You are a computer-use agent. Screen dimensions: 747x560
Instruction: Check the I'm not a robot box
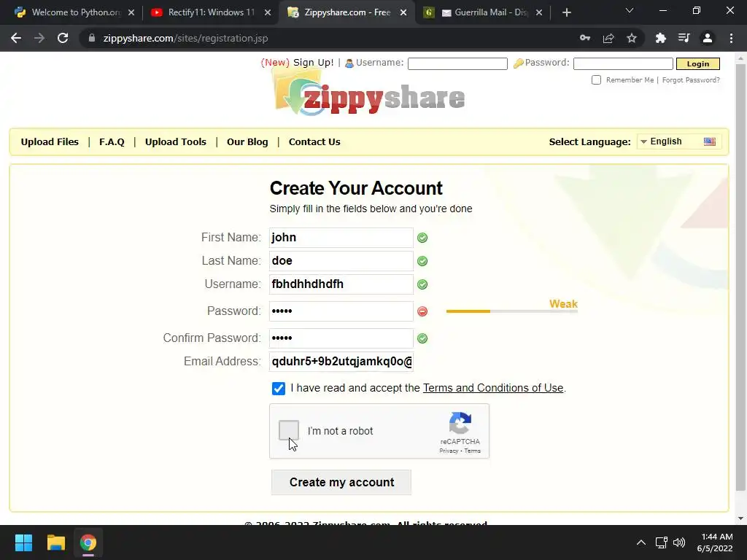tap(289, 430)
